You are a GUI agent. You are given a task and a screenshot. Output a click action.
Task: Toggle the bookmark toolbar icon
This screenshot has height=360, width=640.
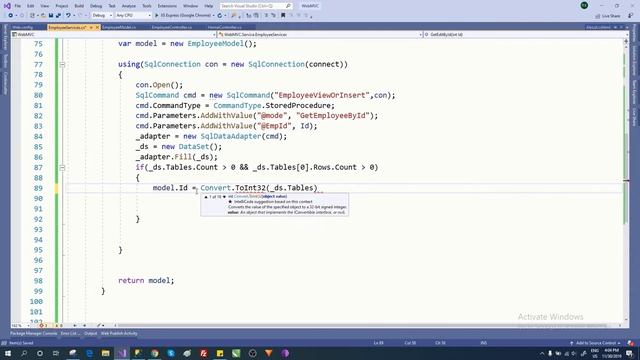pyautogui.click(x=283, y=16)
